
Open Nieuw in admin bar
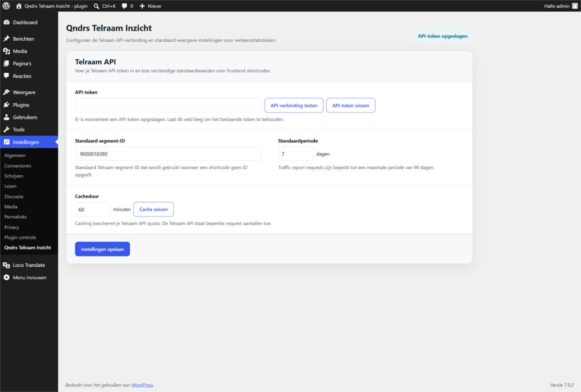point(154,6)
